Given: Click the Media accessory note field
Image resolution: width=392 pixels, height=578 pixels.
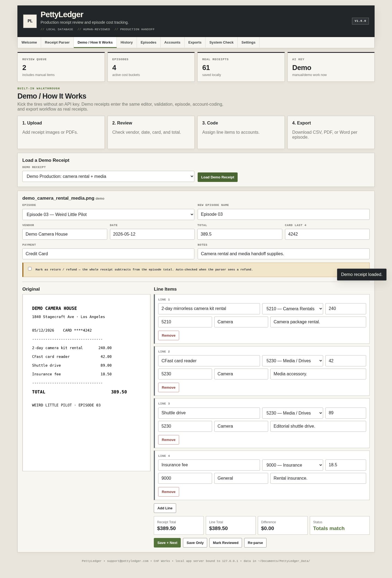Looking at the screenshot, I should point(318,374).
